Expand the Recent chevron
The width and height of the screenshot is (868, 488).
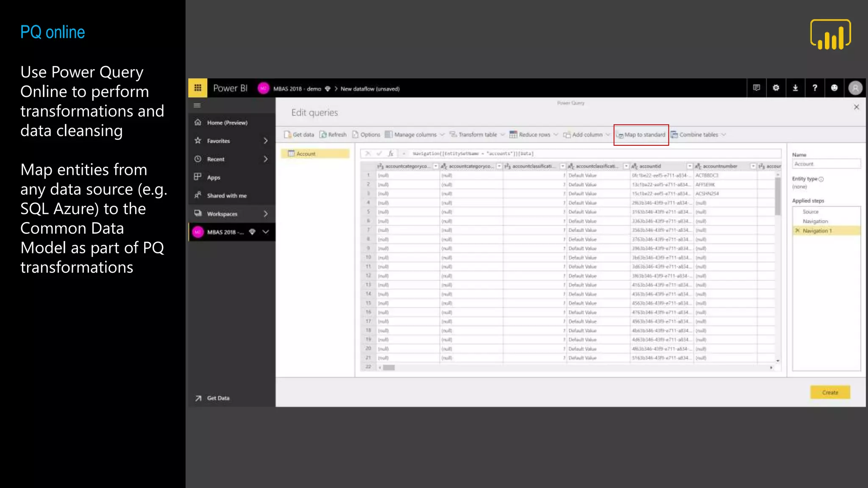tap(266, 159)
